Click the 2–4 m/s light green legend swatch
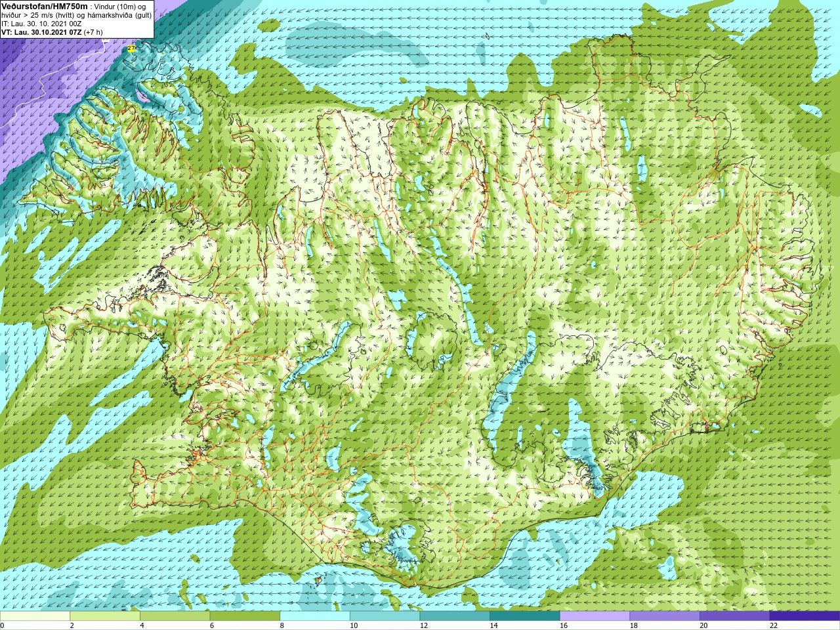Screen dimensions: 840x630 tap(105, 616)
